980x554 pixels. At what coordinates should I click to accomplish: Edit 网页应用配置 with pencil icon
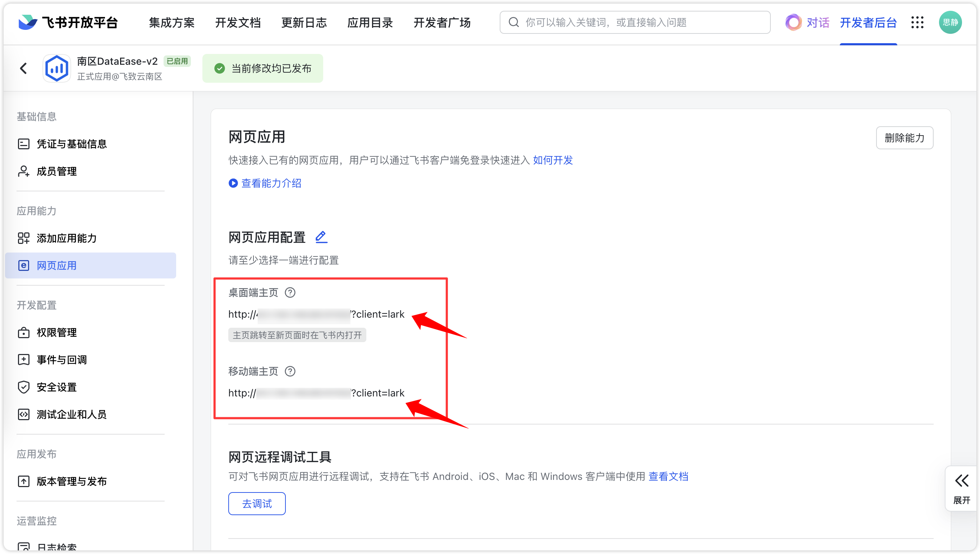tap(321, 237)
